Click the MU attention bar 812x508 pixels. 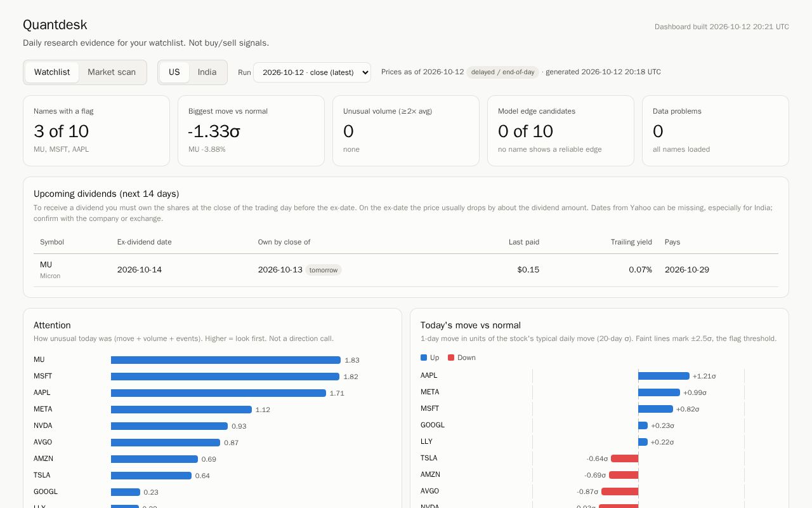[226, 360]
